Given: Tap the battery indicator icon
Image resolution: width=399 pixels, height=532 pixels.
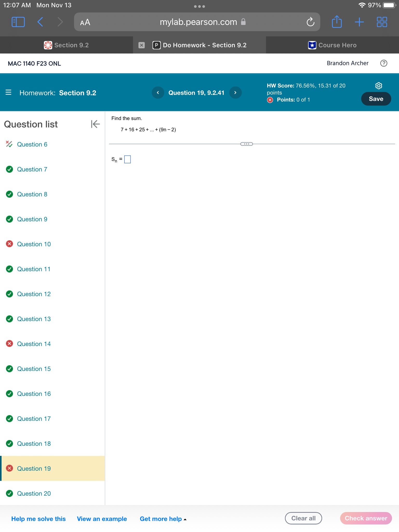Looking at the screenshot, I should pyautogui.click(x=389, y=5).
